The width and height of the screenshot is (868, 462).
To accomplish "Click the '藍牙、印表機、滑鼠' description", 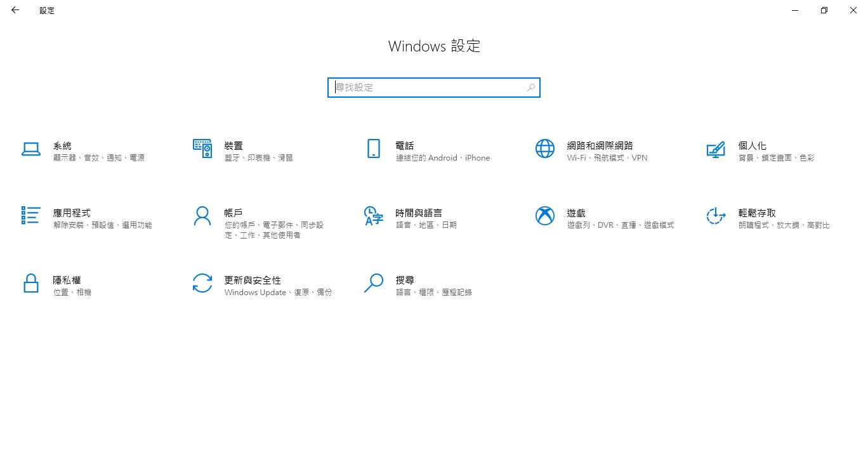I will [x=259, y=158].
